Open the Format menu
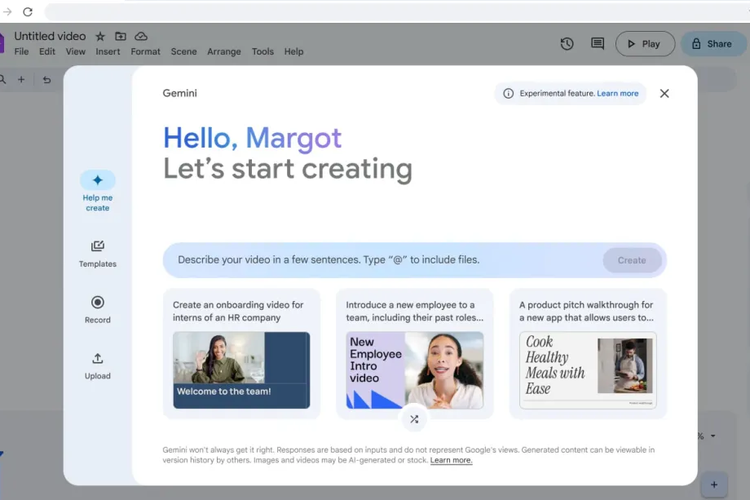This screenshot has width=750, height=500. coord(145,52)
